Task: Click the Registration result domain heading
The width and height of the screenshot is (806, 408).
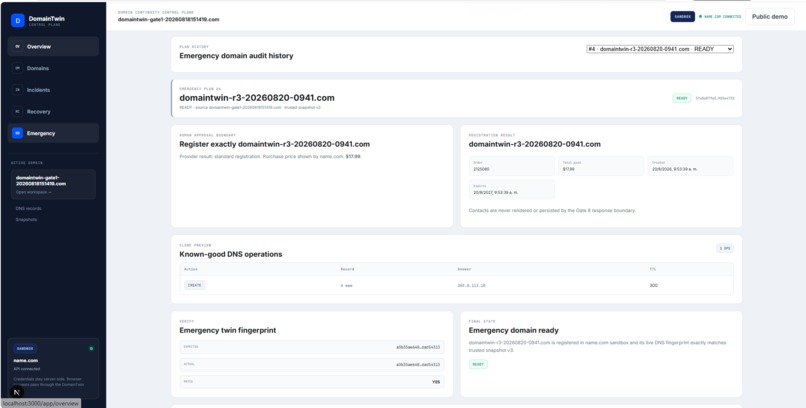Action: coord(535,144)
